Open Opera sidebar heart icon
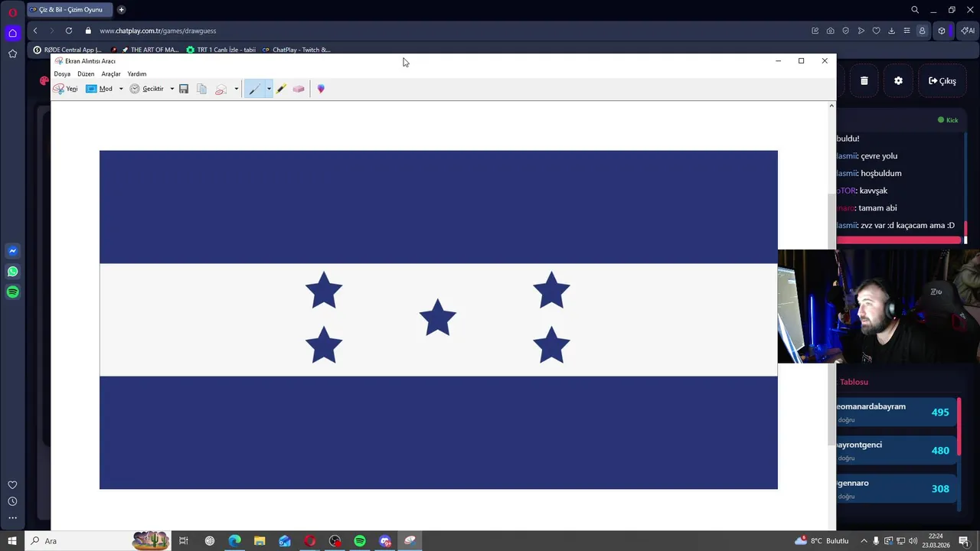980x551 pixels. [12, 485]
